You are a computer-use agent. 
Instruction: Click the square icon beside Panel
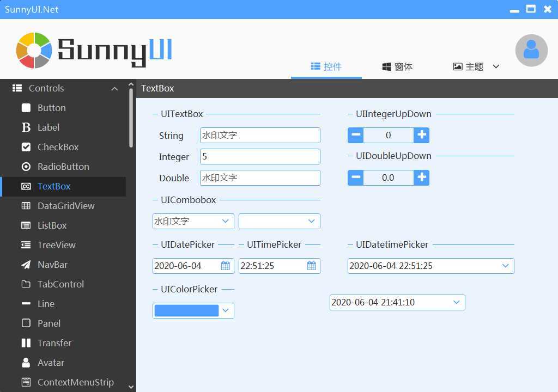26,323
